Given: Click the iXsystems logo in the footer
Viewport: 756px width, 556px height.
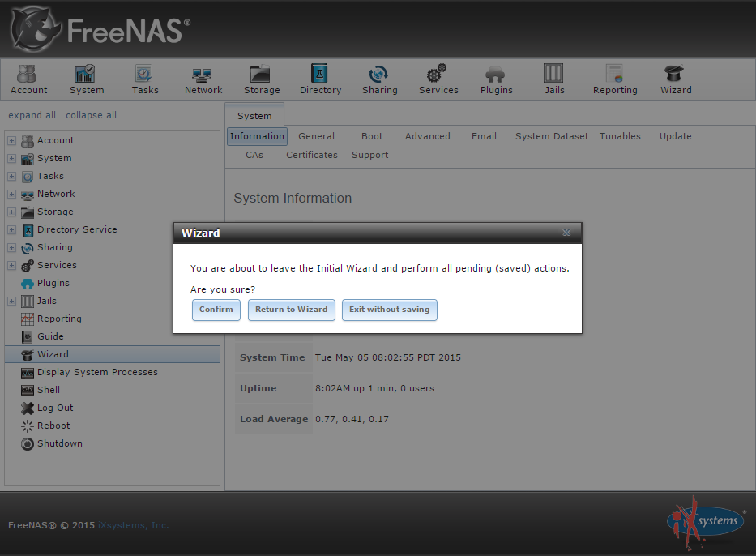Looking at the screenshot, I should (706, 524).
